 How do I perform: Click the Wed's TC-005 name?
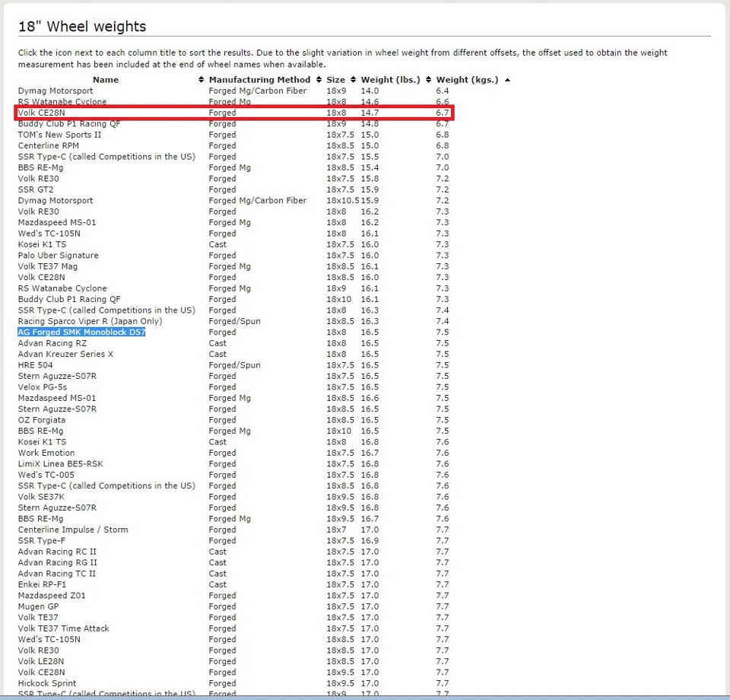click(x=46, y=475)
